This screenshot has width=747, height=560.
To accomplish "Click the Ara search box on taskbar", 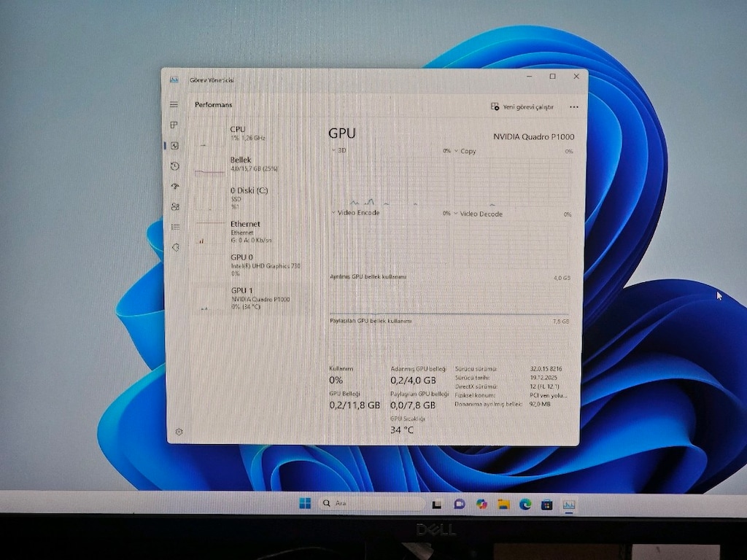I will click(x=371, y=503).
